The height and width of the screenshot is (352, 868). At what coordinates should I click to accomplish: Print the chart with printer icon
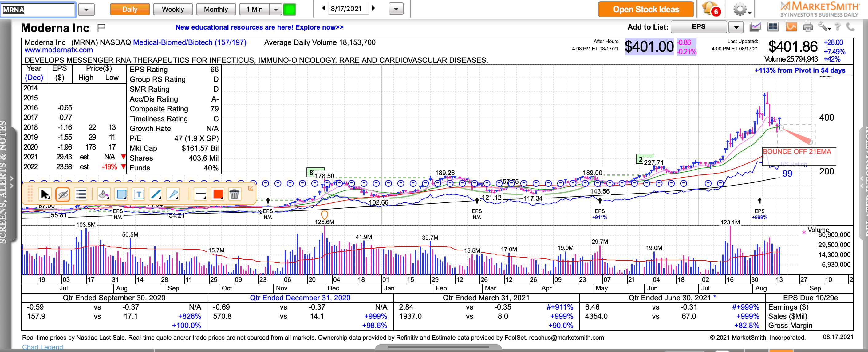click(808, 27)
